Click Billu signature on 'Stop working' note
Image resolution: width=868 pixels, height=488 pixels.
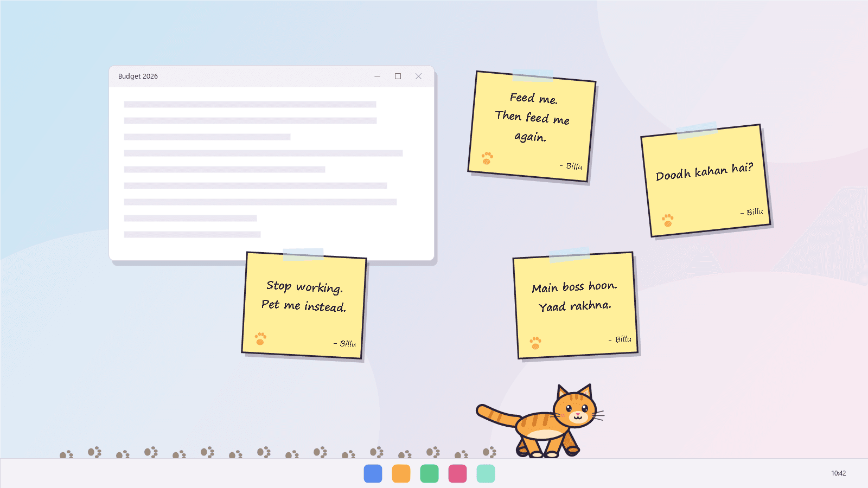pyautogui.click(x=344, y=343)
